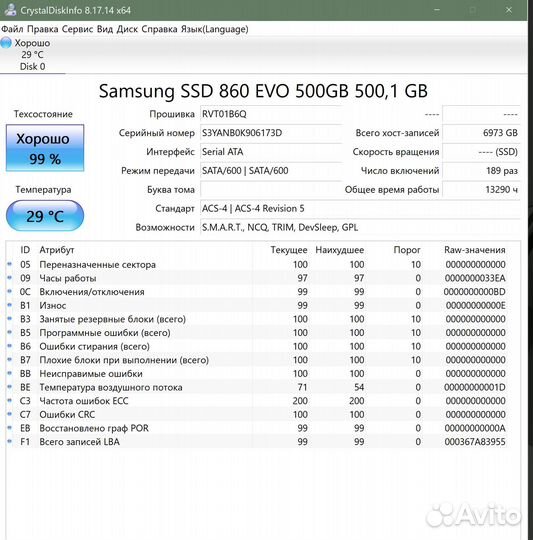Click the Samsung SSD 860 EVO 500GB title
Viewport: 533px width, 540px height.
(263, 91)
